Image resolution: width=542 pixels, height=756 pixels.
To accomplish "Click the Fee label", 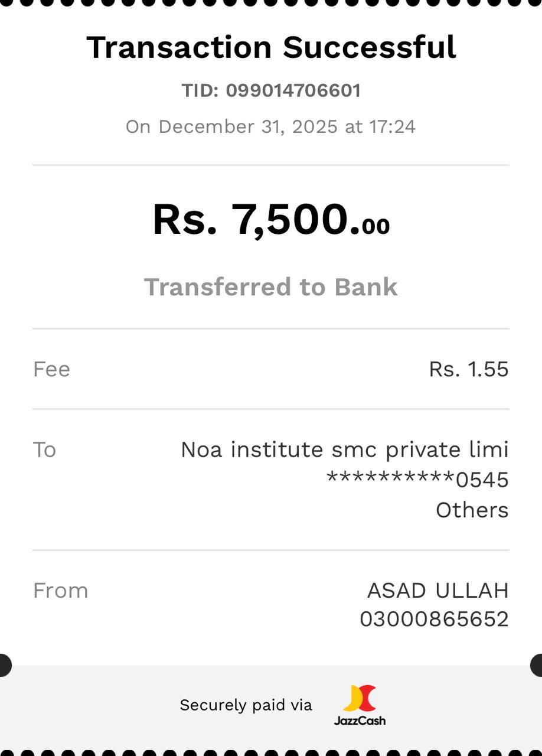I will tap(51, 369).
